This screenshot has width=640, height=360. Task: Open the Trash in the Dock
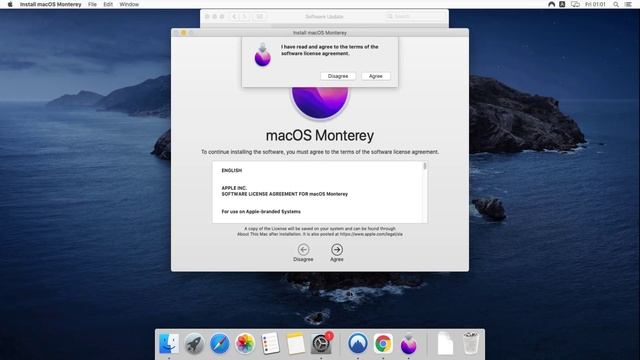[470, 343]
